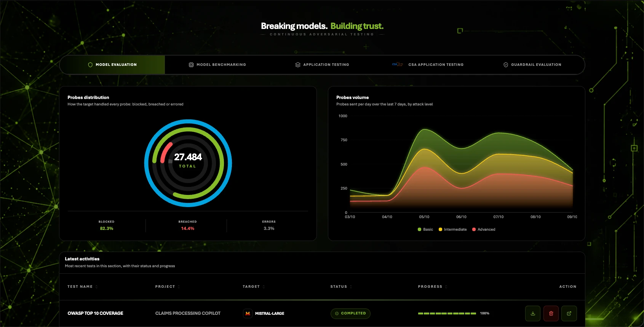Click the Mistral-Large target name
Viewport: 644px width, 327px height.
coord(270,313)
